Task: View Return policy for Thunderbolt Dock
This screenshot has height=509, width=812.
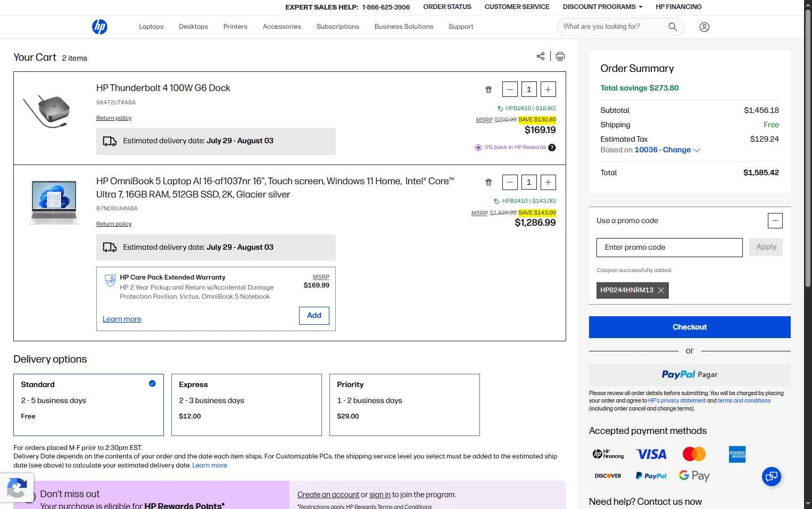Action: coord(114,118)
